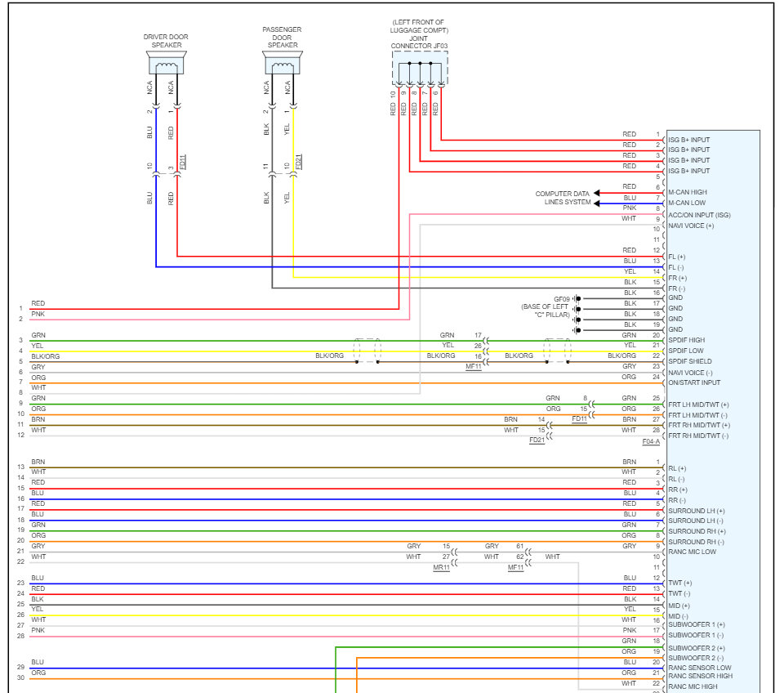This screenshot has height=693, width=784.
Task: Click the NAVI VOICE (-) label
Action: (x=691, y=373)
